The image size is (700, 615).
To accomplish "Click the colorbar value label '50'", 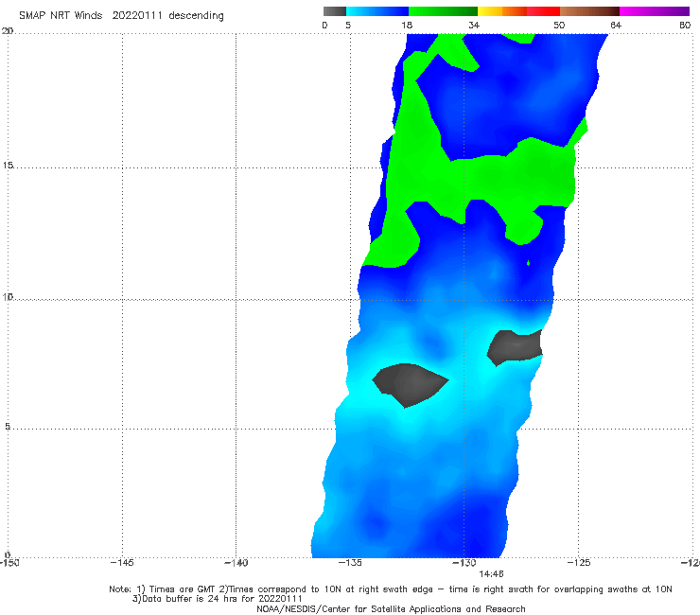I will [559, 25].
